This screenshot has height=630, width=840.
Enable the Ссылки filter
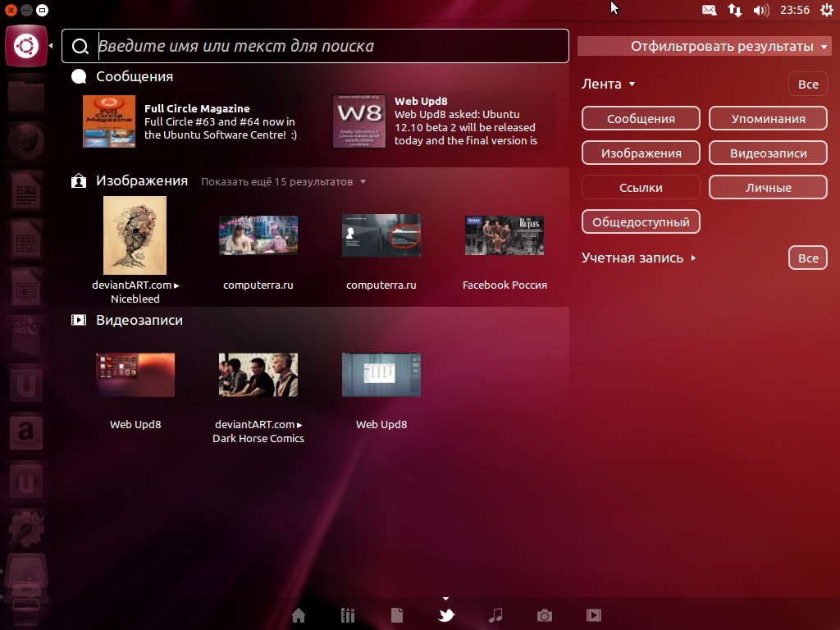point(641,188)
